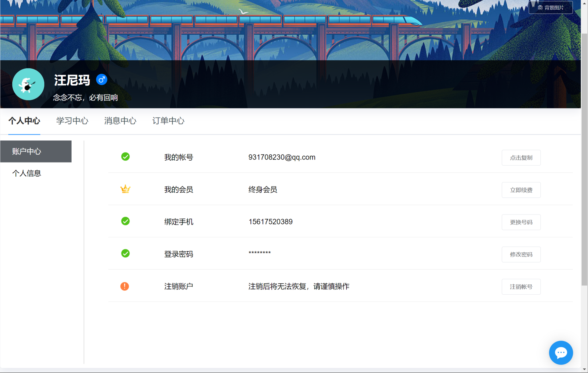Click 更换号码 to change phone

click(x=521, y=222)
